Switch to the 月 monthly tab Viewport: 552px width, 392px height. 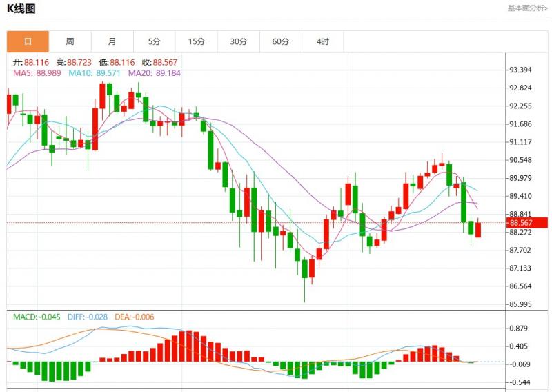click(112, 41)
